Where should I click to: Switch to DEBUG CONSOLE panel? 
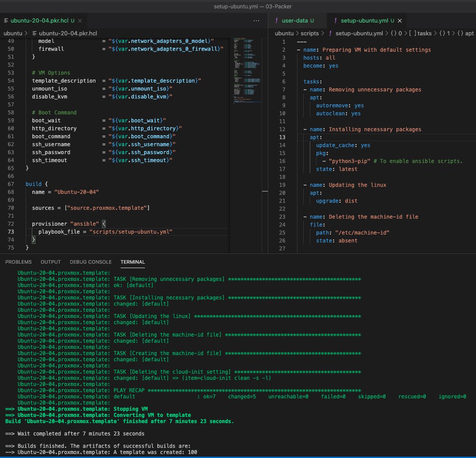point(91,262)
